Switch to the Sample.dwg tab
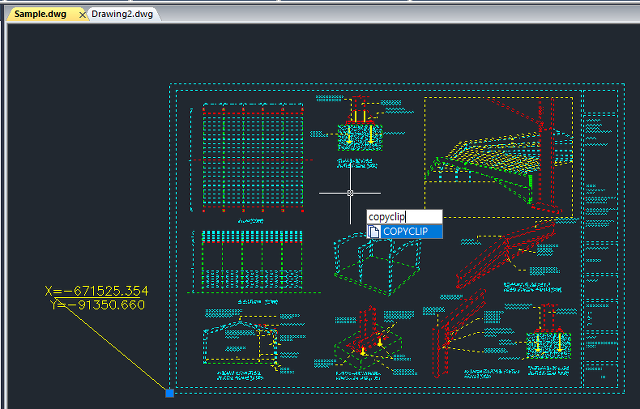640x409 pixels. tap(42, 15)
